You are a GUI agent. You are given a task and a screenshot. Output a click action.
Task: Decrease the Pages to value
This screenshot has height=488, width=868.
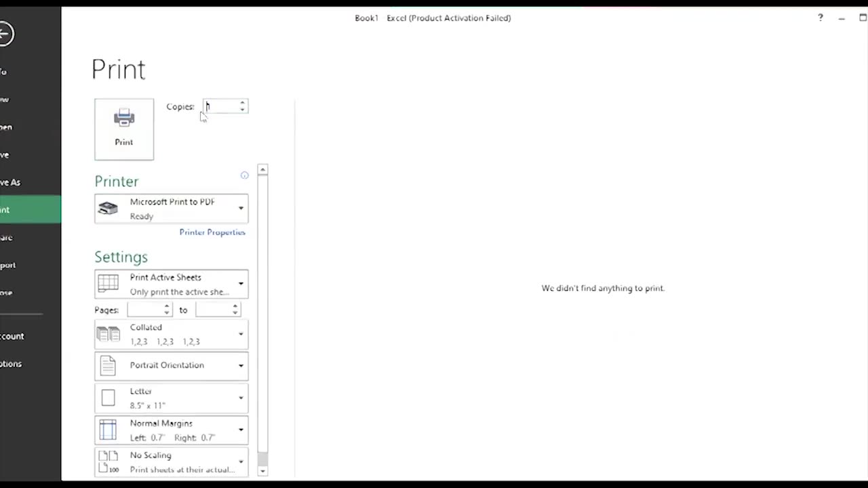pyautogui.click(x=235, y=313)
